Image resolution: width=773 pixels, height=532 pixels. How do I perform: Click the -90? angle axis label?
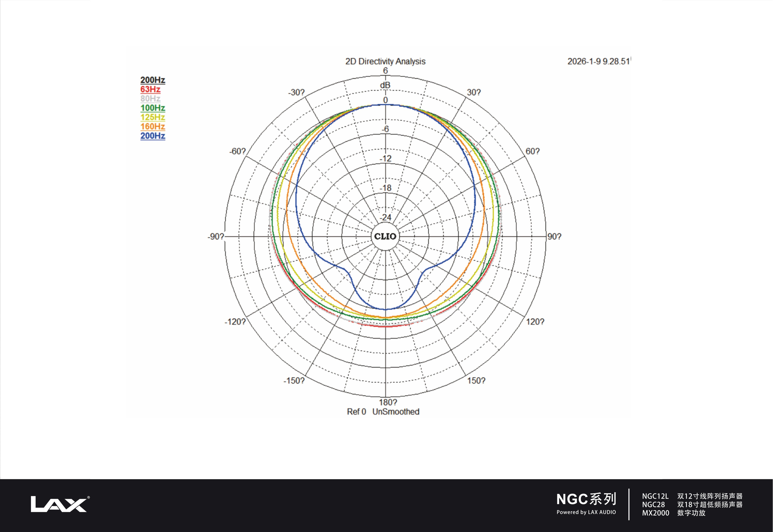pos(216,236)
